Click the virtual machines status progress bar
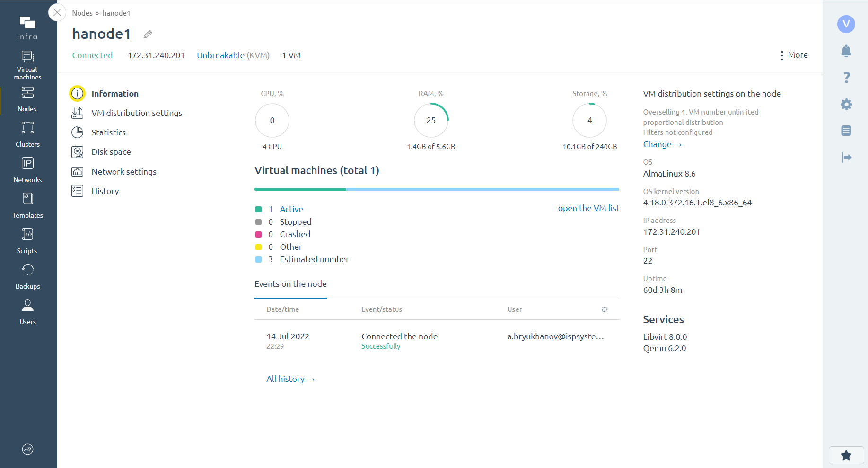This screenshot has height=468, width=868. click(x=436, y=189)
